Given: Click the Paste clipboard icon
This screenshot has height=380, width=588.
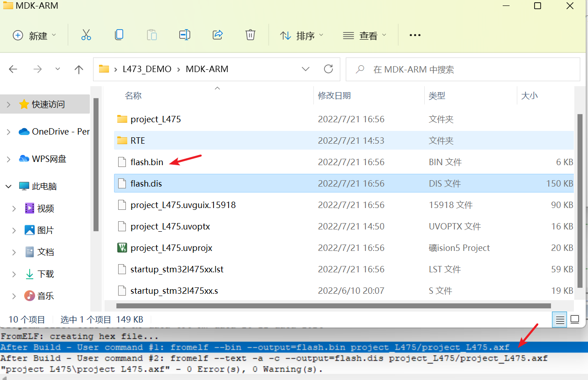Looking at the screenshot, I should click(x=152, y=35).
